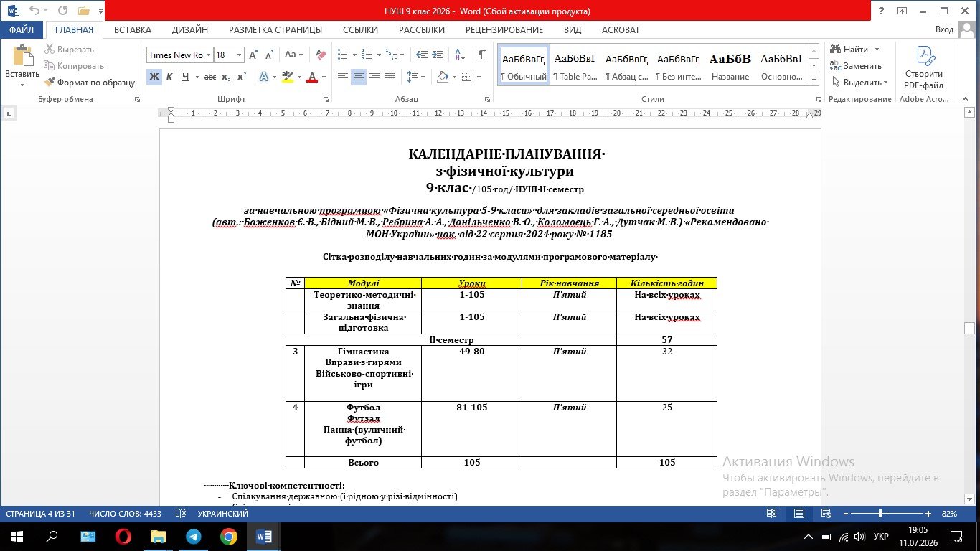Image resolution: width=980 pixels, height=551 pixels.
Task: Toggle superscript formatting
Action: click(242, 77)
